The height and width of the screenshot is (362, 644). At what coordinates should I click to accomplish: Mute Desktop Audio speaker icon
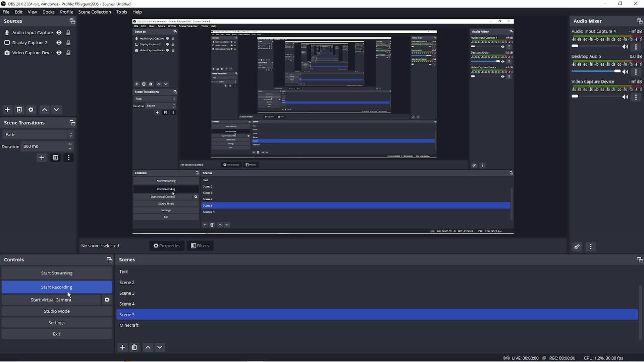pos(625,72)
